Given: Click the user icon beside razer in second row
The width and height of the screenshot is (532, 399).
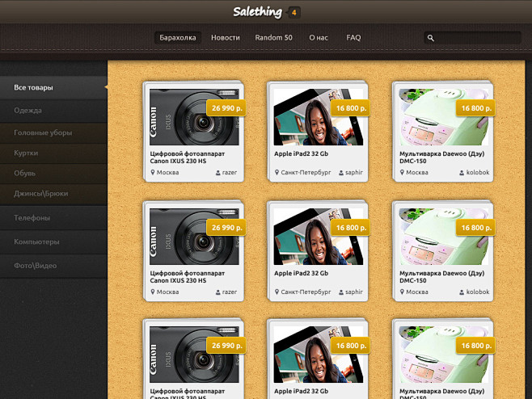Looking at the screenshot, I should click(217, 292).
